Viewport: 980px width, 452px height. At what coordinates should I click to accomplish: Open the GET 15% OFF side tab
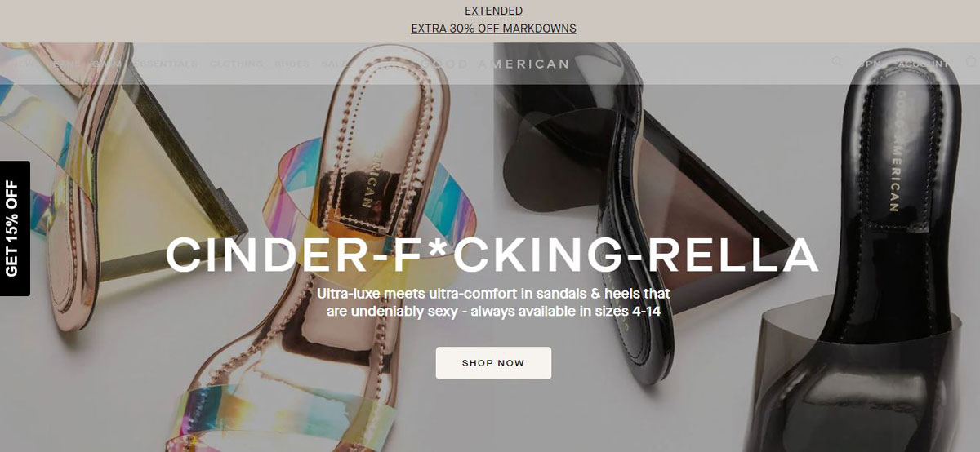[x=15, y=228]
